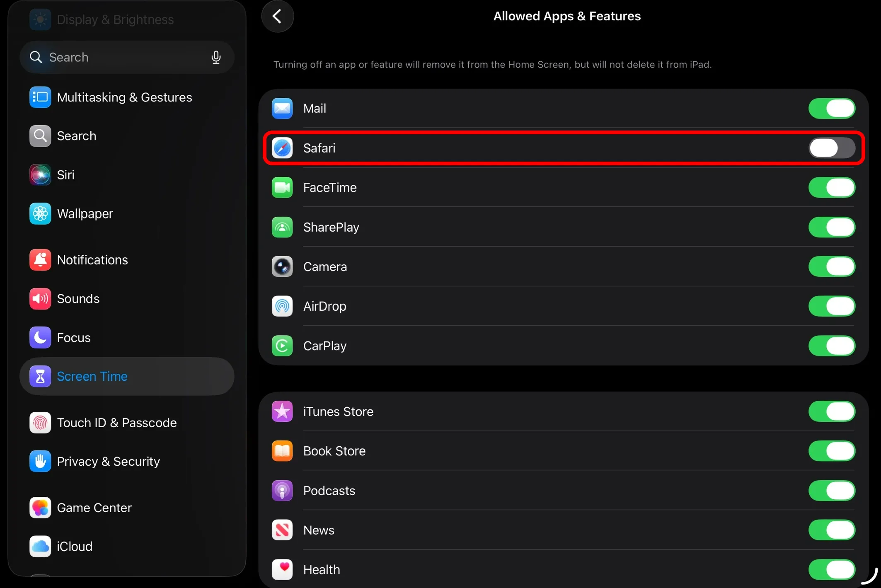Tap the Camera lens icon
The height and width of the screenshot is (588, 881).
(282, 266)
